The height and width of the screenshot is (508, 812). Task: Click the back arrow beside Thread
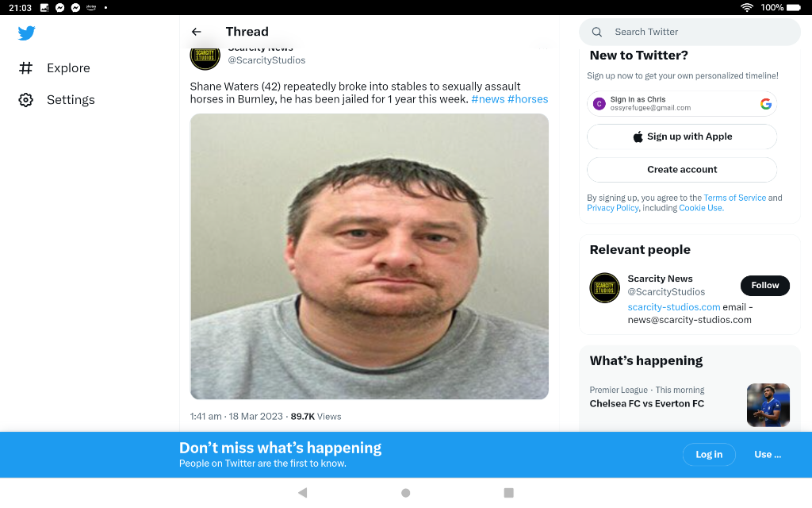(197, 32)
